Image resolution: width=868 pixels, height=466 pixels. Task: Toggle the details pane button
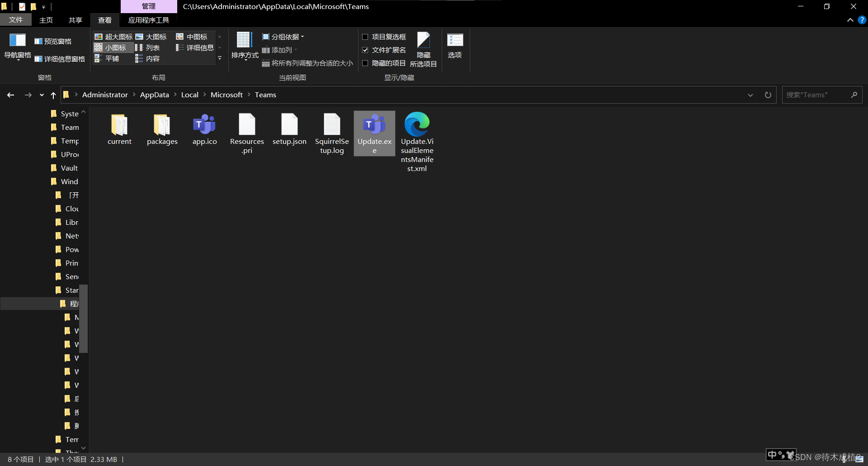(x=60, y=59)
